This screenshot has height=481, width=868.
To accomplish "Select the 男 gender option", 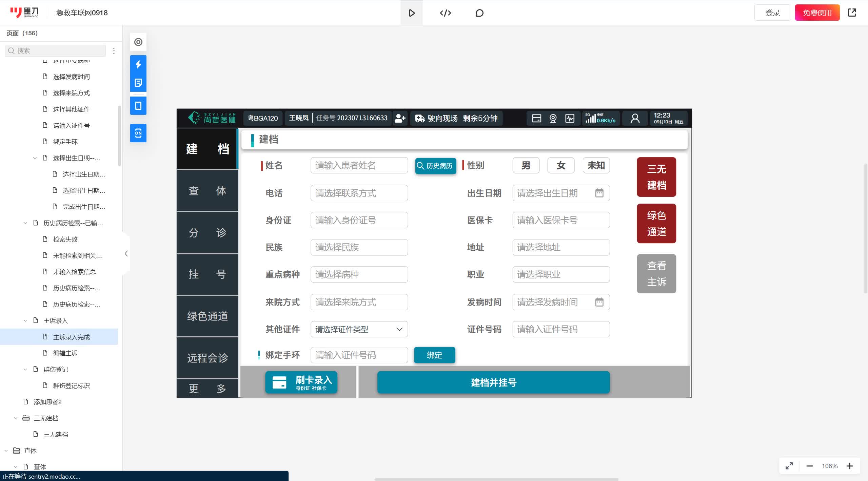I will pos(526,165).
